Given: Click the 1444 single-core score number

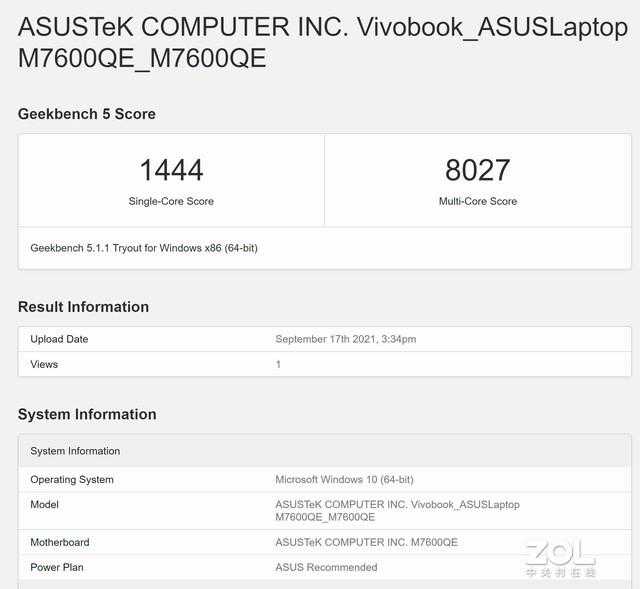Looking at the screenshot, I should pos(171,170).
